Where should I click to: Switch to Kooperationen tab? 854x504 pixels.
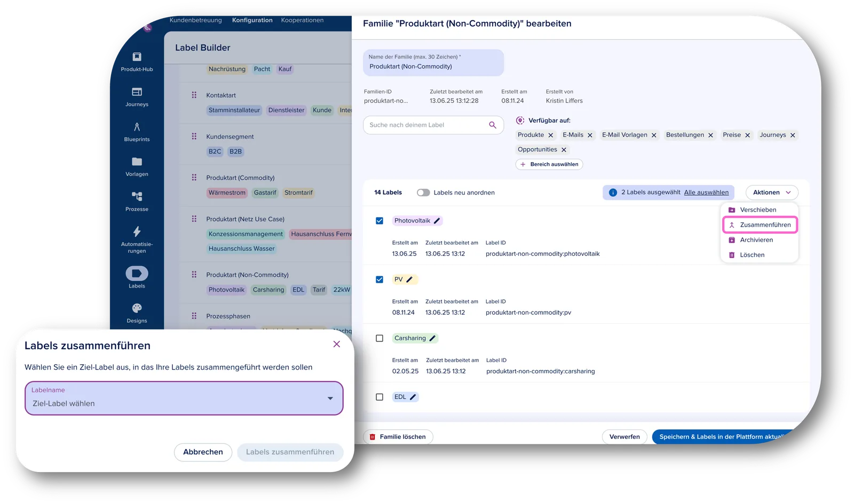click(302, 20)
